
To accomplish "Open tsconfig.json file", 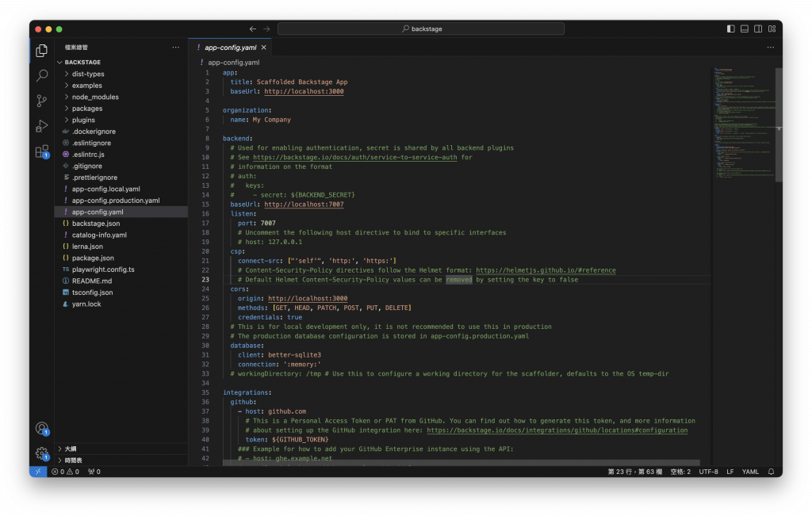I will [x=121, y=292].
